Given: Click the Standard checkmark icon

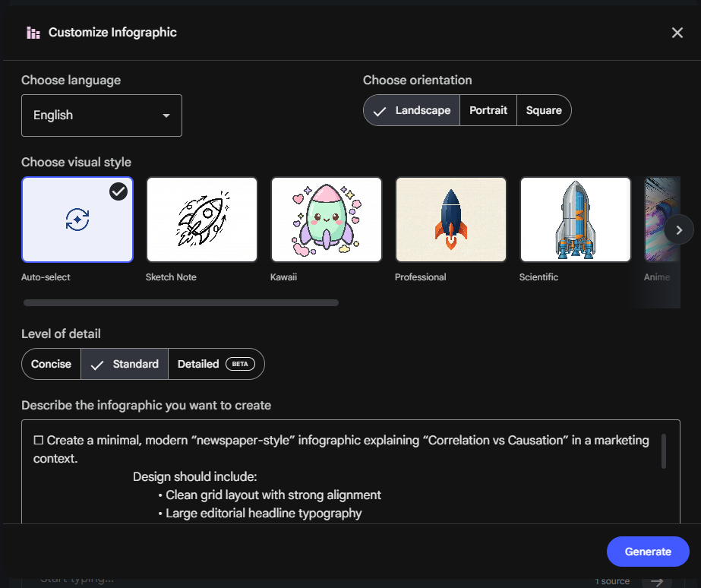Looking at the screenshot, I should 97,365.
